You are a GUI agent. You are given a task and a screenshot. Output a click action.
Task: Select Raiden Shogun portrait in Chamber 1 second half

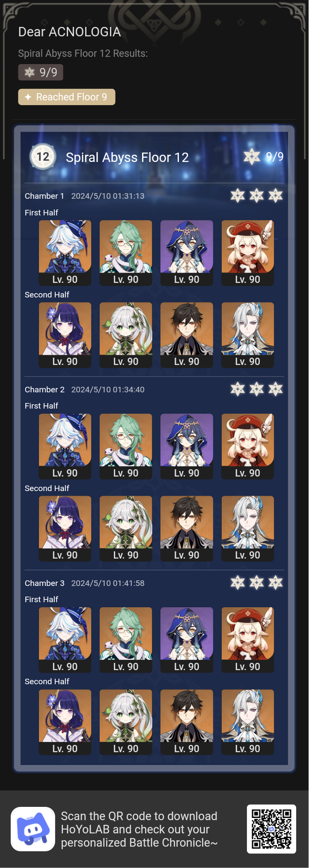(65, 335)
